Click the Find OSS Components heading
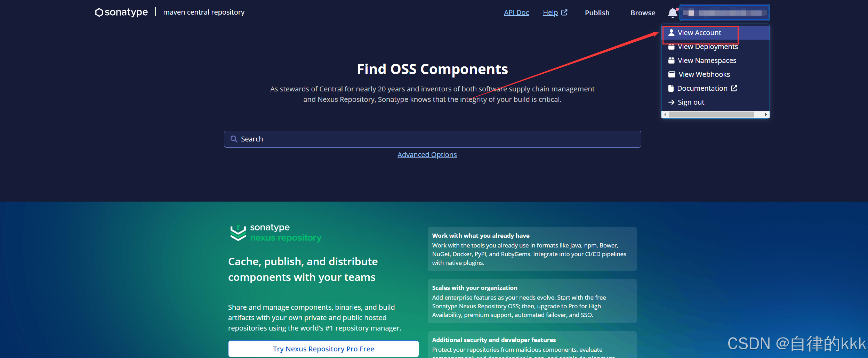868x358 pixels. 433,69
